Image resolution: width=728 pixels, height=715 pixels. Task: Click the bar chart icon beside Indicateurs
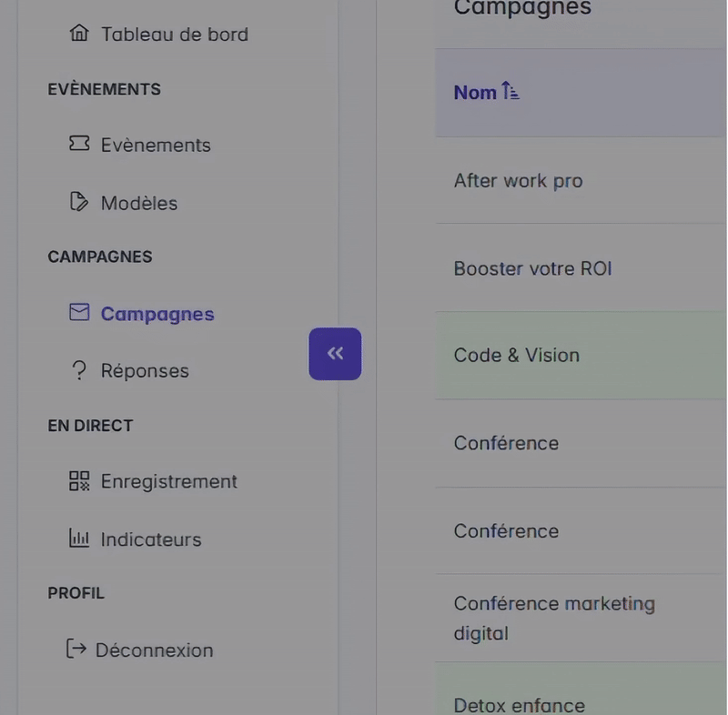point(79,539)
